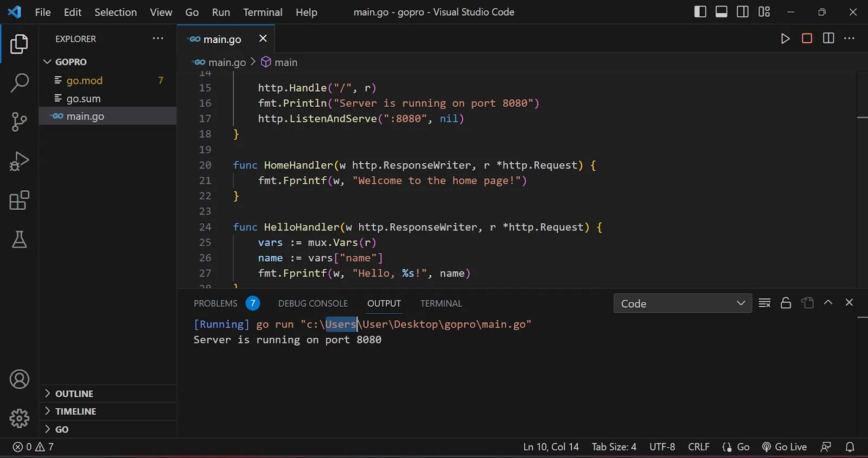
Task: Close the bottom panel
Action: [x=849, y=302]
